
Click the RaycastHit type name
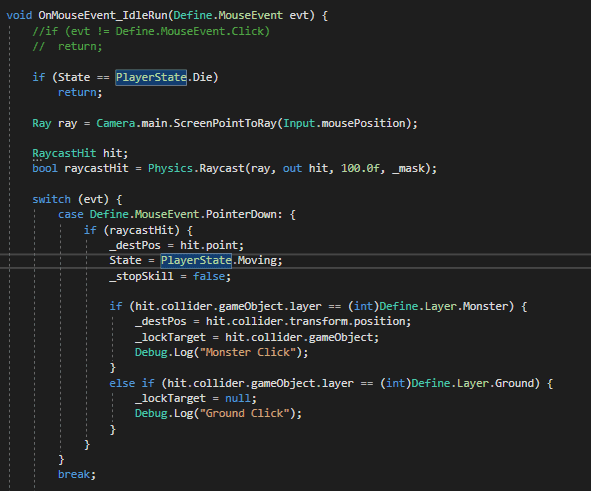coord(64,153)
